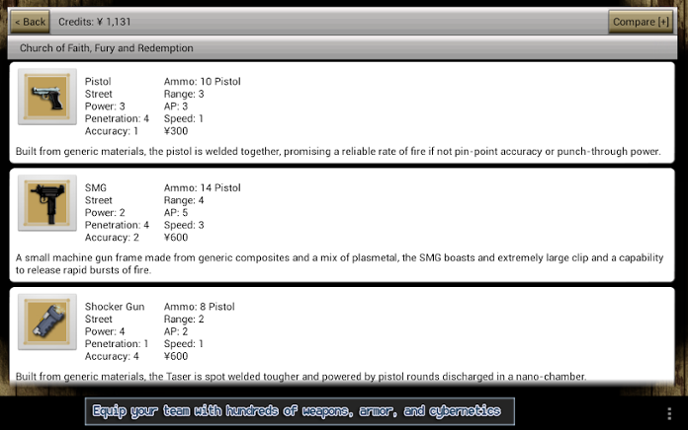Open the three-dot overflow menu

pyautogui.click(x=669, y=413)
